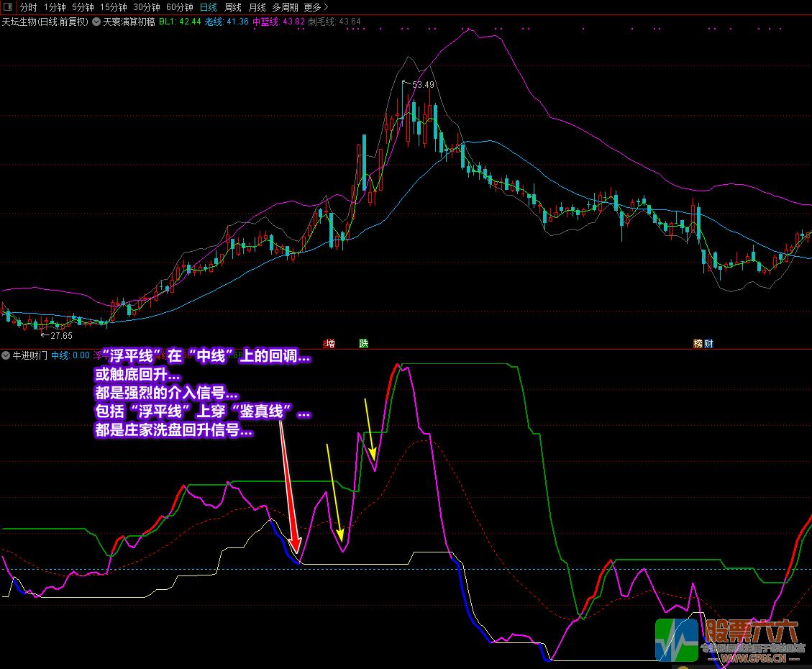Expand the 更多 more periods menu

tap(315, 7)
